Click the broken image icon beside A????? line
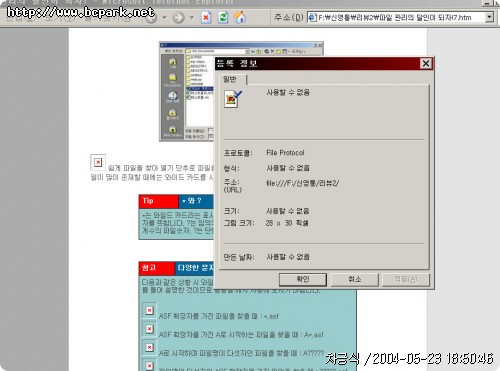This screenshot has width=500, height=371. coord(149,347)
